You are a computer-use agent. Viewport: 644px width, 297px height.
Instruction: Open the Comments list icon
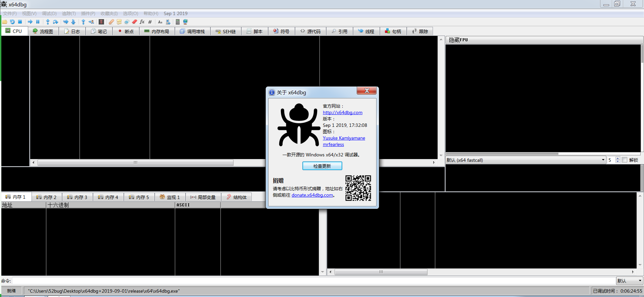119,22
